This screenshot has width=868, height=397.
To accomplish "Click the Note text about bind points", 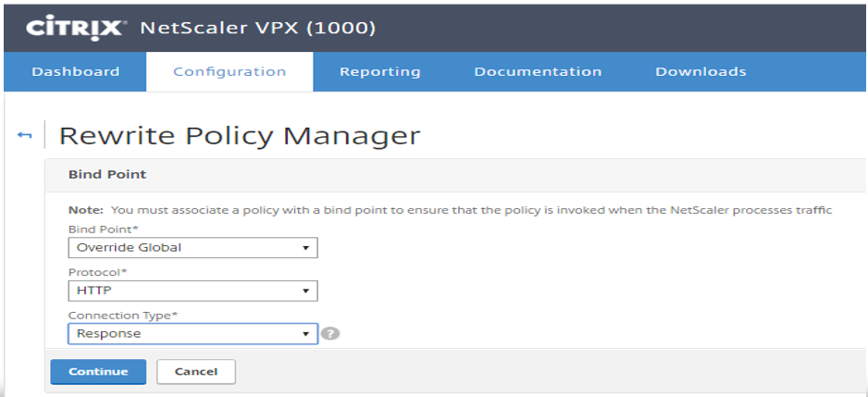I will (x=450, y=210).
